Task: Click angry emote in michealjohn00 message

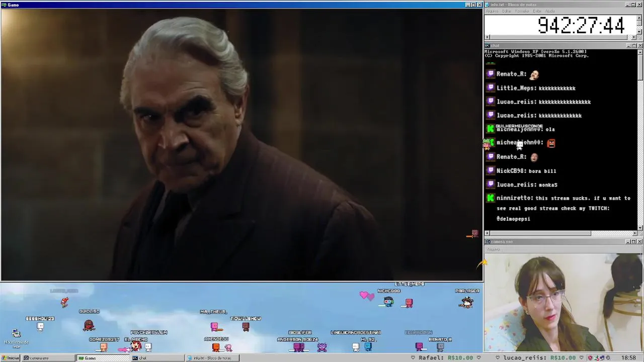Action: pos(551,143)
